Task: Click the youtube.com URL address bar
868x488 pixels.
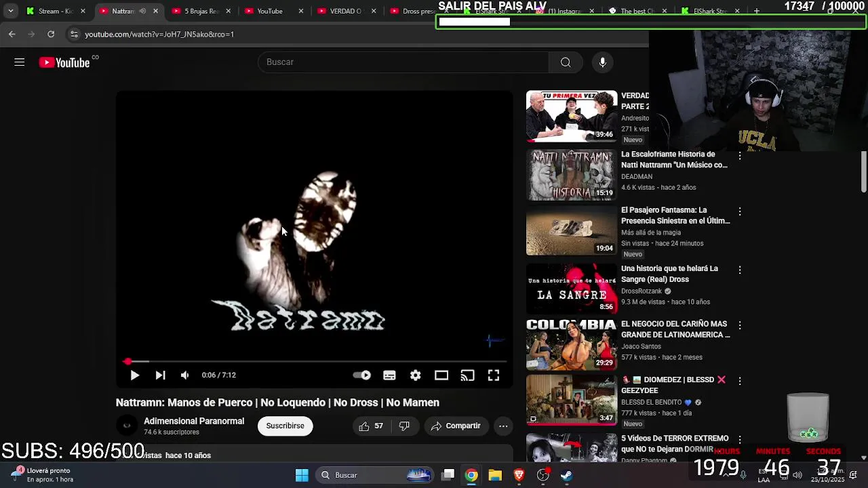Action: [x=159, y=34]
